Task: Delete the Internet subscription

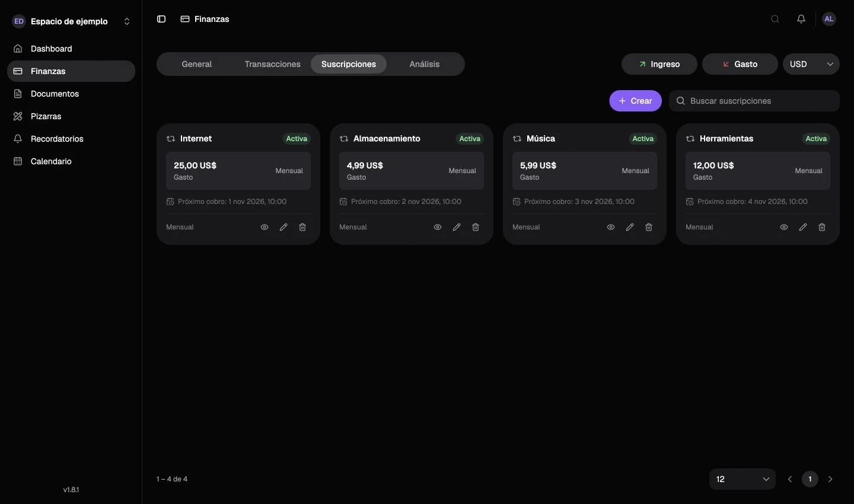Action: (302, 227)
